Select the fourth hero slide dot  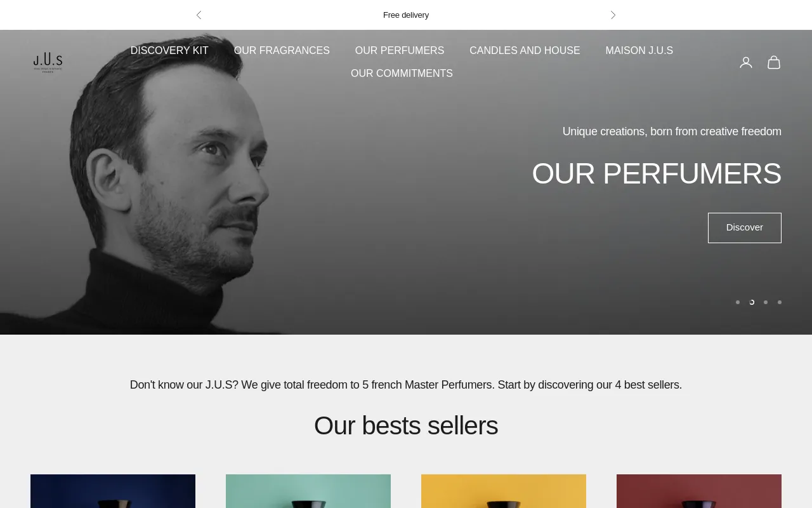coord(780,302)
